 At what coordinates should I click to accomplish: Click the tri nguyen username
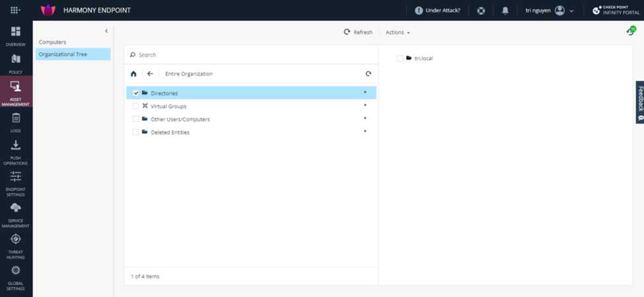[538, 11]
